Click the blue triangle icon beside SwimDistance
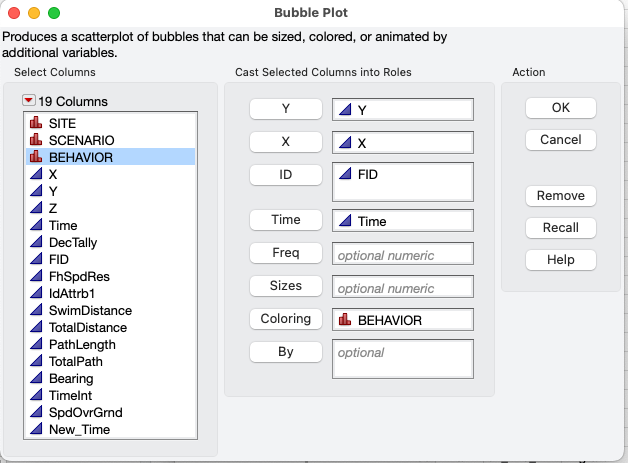Image resolution: width=628 pixels, height=463 pixels. click(36, 310)
